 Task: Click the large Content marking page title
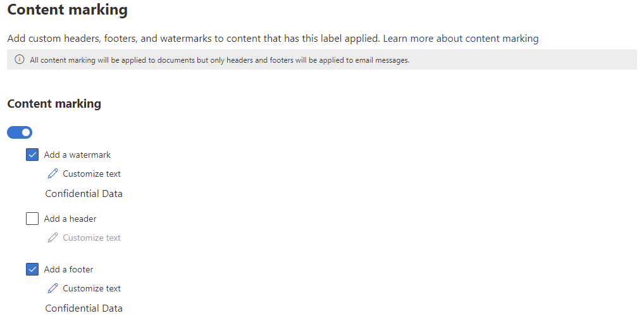(67, 10)
